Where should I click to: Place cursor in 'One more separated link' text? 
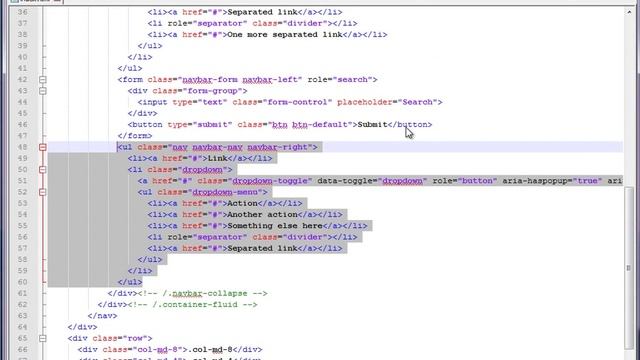coord(284,35)
